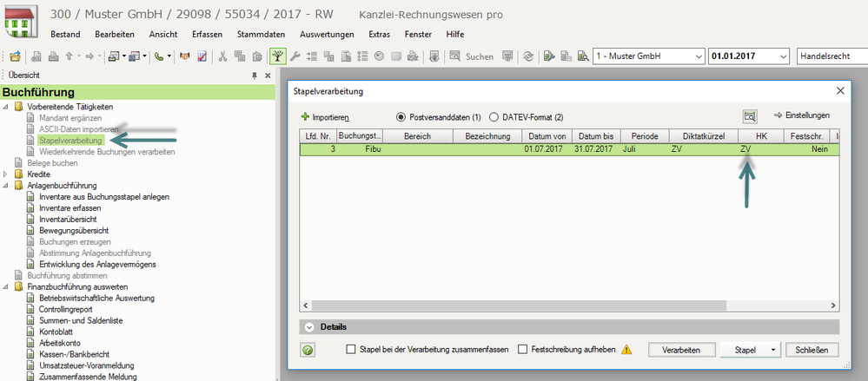Viewport: 868px width, 381px height.
Task: Open the preview icon beside Einstellungen
Action: click(x=750, y=116)
